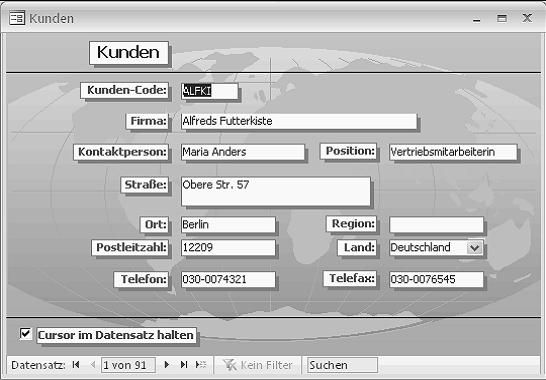Click the Straße field Obere Str. 57
546x380 pixels.
[x=276, y=192]
